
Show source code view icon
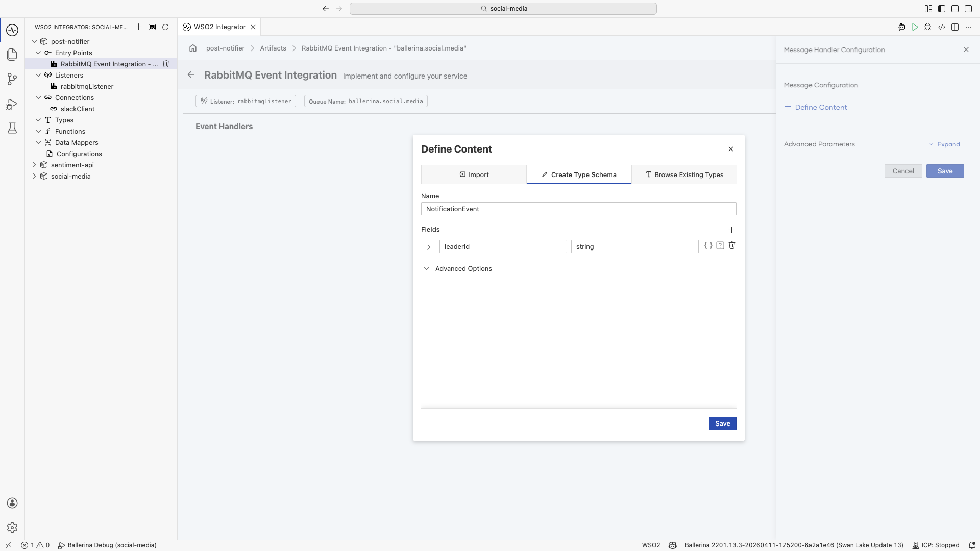point(942,27)
